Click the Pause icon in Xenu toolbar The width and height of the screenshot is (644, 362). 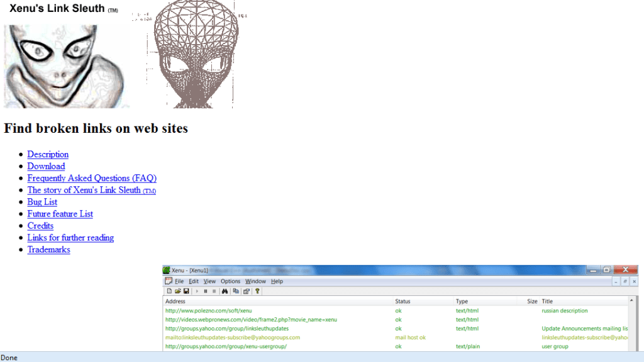[206, 291]
